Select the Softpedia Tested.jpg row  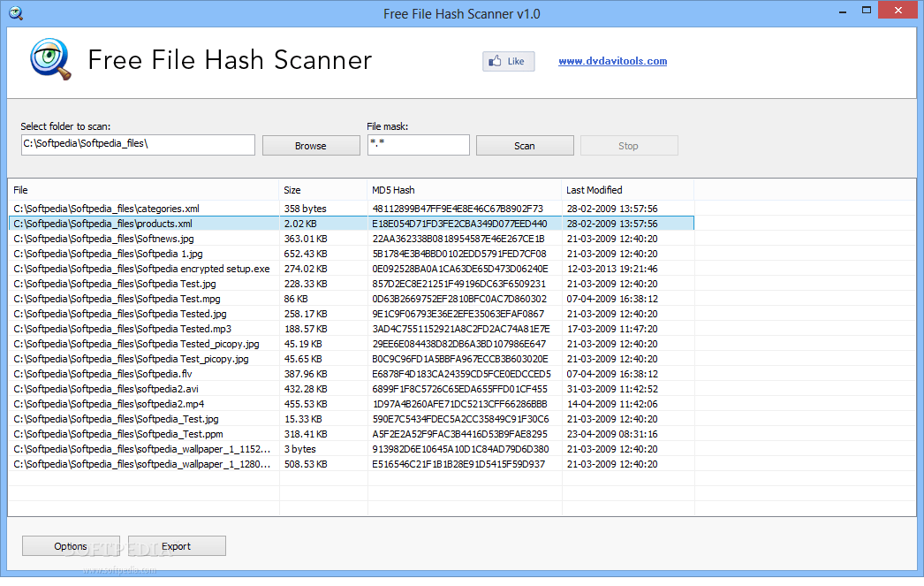click(x=352, y=314)
